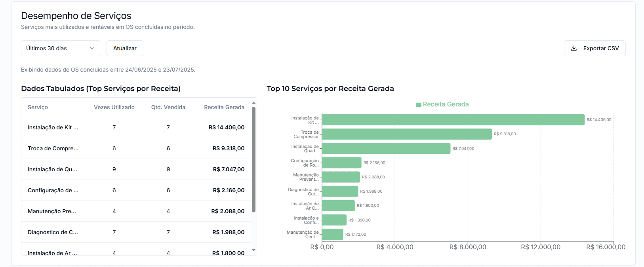Viewport: 644px width, 267px height.
Task: Click the green legend swatch in the chart
Action: (x=418, y=104)
